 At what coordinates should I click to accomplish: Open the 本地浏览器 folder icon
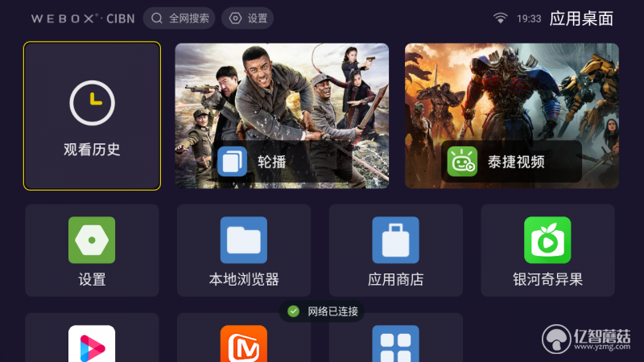(x=244, y=240)
